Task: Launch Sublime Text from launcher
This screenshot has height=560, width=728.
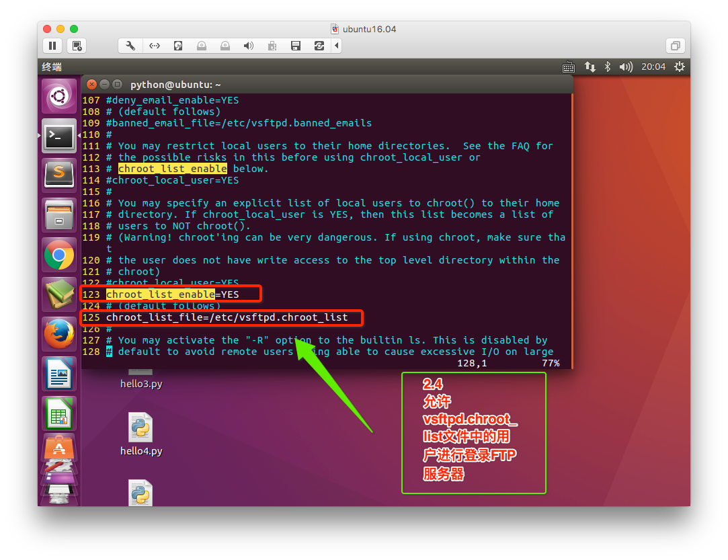Action: click(x=59, y=175)
